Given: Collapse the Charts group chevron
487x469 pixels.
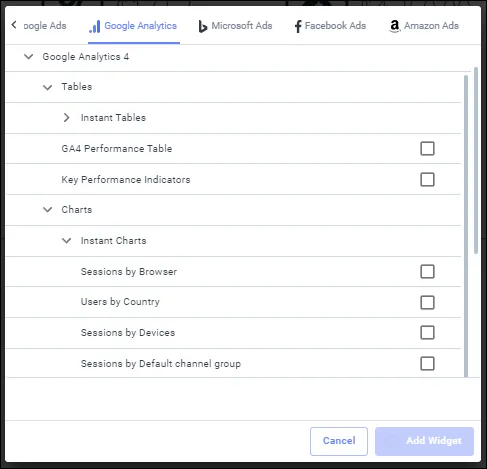Looking at the screenshot, I should click(48, 210).
